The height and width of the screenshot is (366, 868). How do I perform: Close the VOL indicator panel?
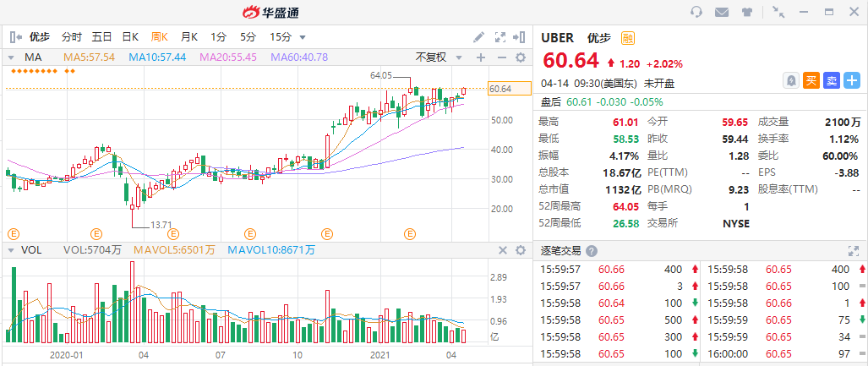click(501, 250)
